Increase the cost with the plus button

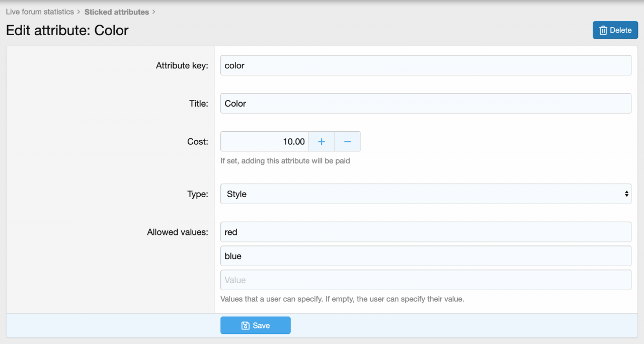pos(321,142)
